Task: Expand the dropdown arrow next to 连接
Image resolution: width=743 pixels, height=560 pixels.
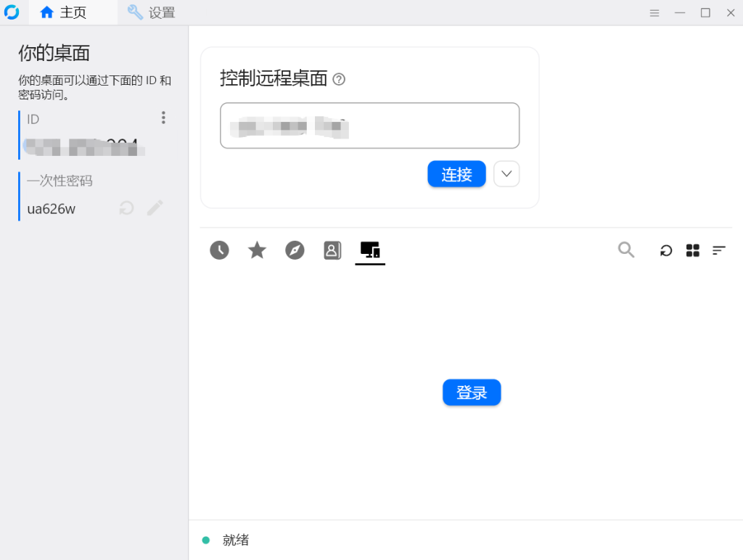Action: [506, 174]
